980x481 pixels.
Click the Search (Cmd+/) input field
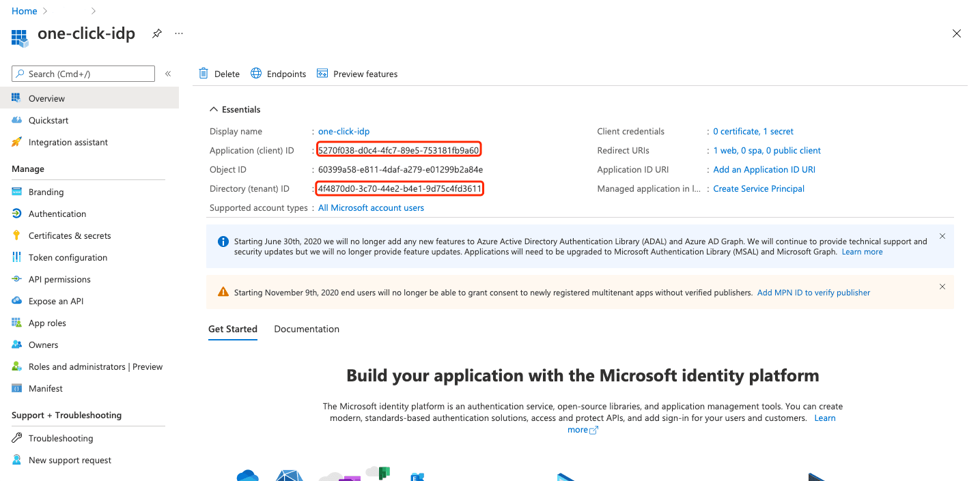pyautogui.click(x=83, y=74)
